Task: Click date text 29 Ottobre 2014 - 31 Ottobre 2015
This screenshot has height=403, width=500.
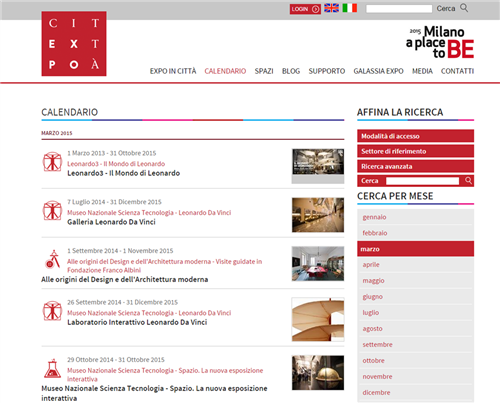Action: tap(116, 360)
